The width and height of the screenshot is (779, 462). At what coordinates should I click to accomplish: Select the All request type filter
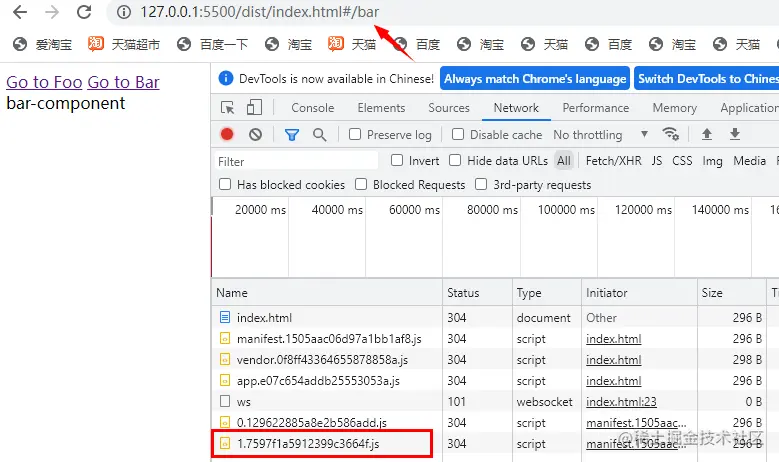[564, 161]
